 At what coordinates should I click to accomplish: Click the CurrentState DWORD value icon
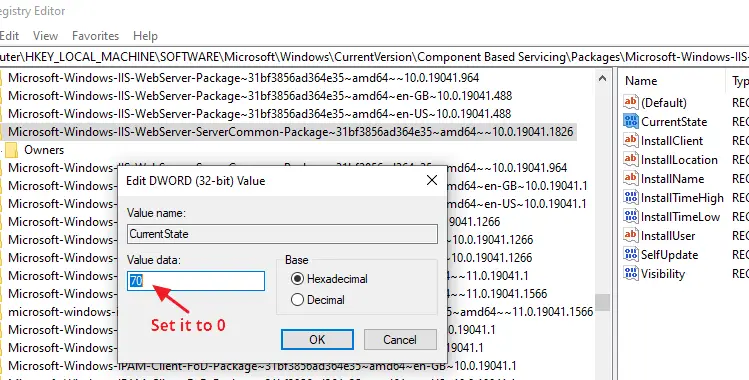tap(631, 121)
